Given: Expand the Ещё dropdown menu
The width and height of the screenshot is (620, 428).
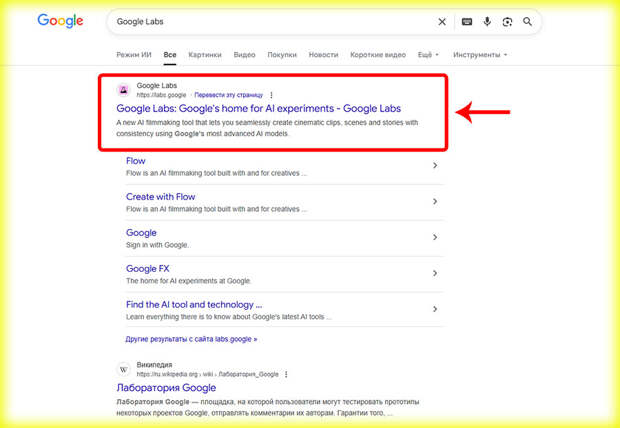Looking at the screenshot, I should (x=427, y=54).
